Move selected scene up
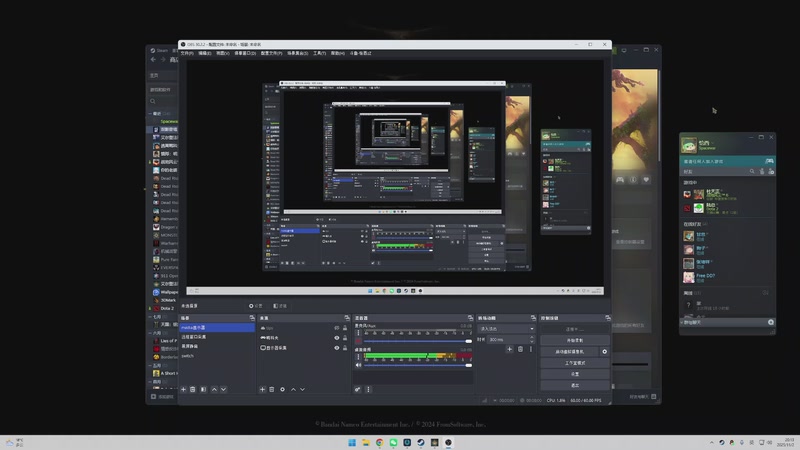 214,389
